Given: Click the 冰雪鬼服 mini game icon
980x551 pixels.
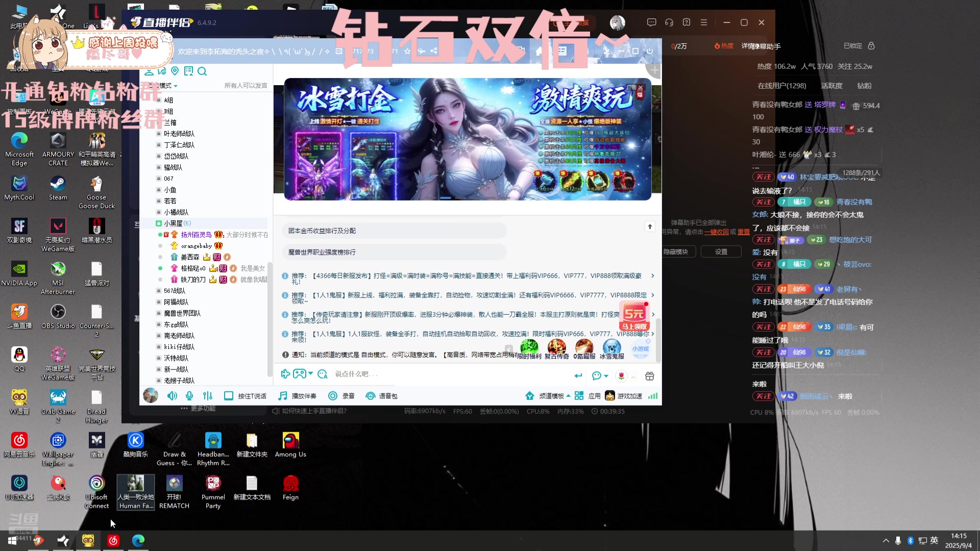Looking at the screenshot, I should pyautogui.click(x=612, y=349).
